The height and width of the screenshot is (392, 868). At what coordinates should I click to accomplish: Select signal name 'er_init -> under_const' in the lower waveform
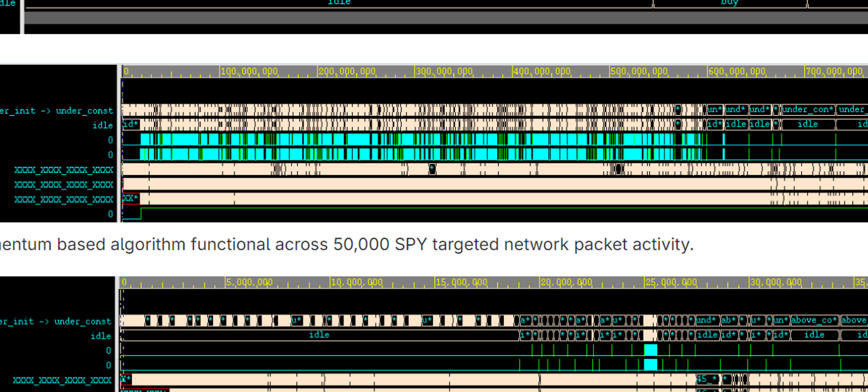coord(56,321)
